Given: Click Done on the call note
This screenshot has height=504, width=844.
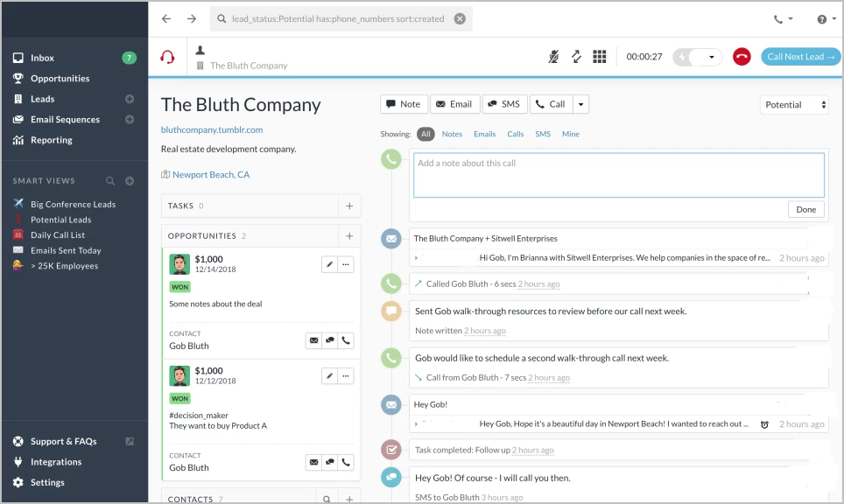Looking at the screenshot, I should coord(806,210).
